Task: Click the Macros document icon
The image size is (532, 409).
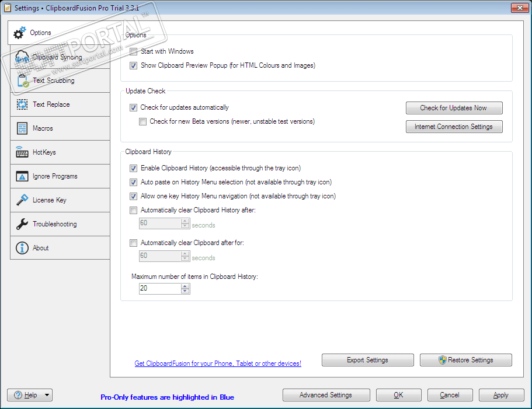Action: coord(22,128)
